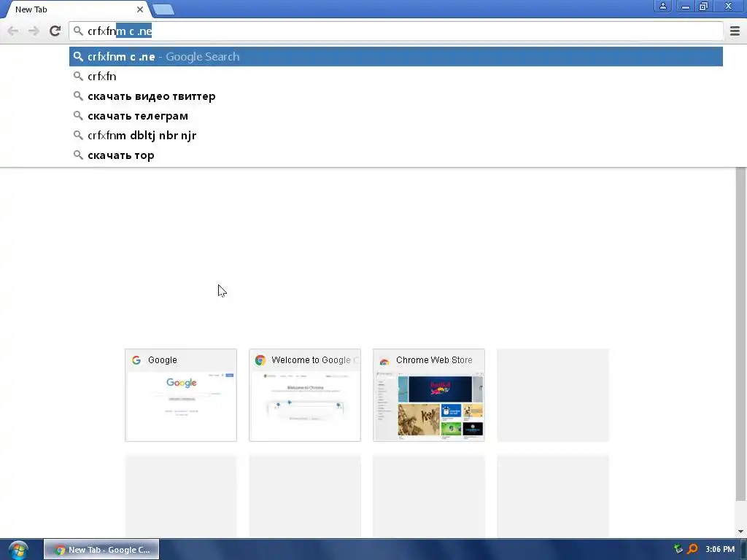Choose suggestion 'crfxfnm dbltj nbr njr'
Image resolution: width=747 pixels, height=560 pixels.
pyautogui.click(x=396, y=135)
